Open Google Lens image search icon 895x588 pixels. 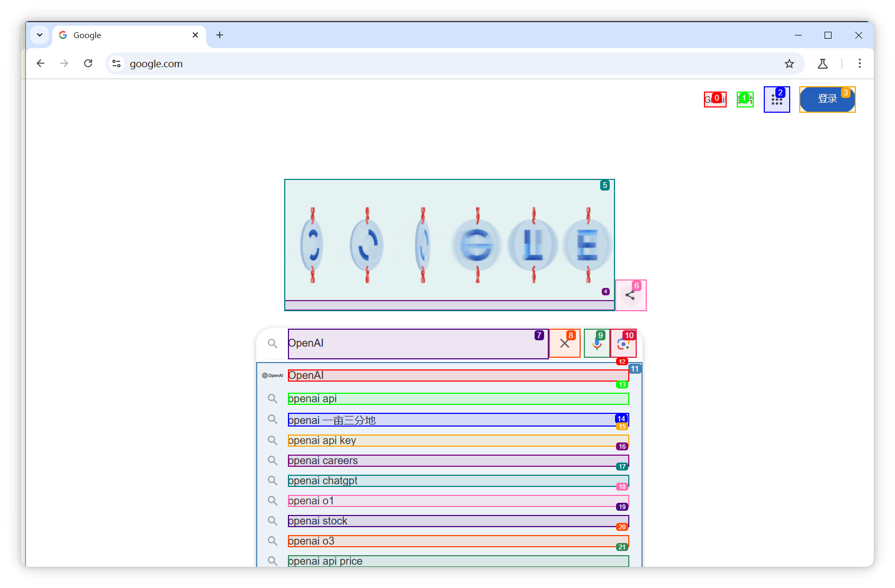623,343
